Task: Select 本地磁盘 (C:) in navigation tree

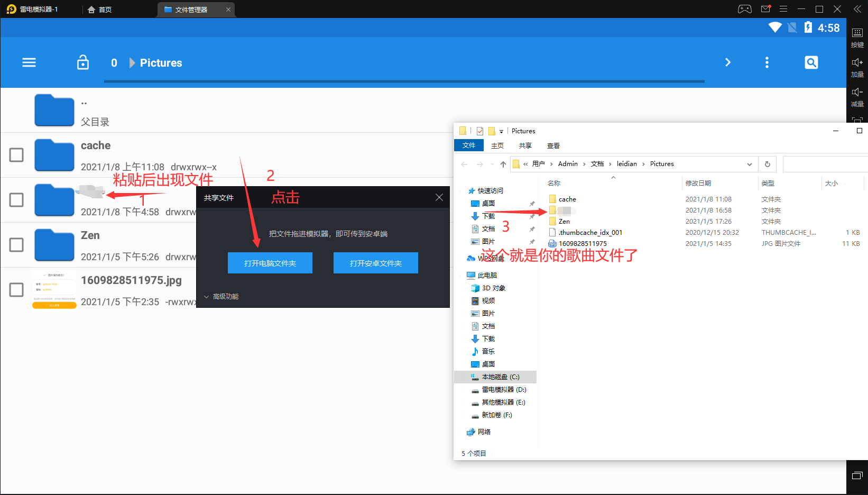Action: tap(500, 377)
